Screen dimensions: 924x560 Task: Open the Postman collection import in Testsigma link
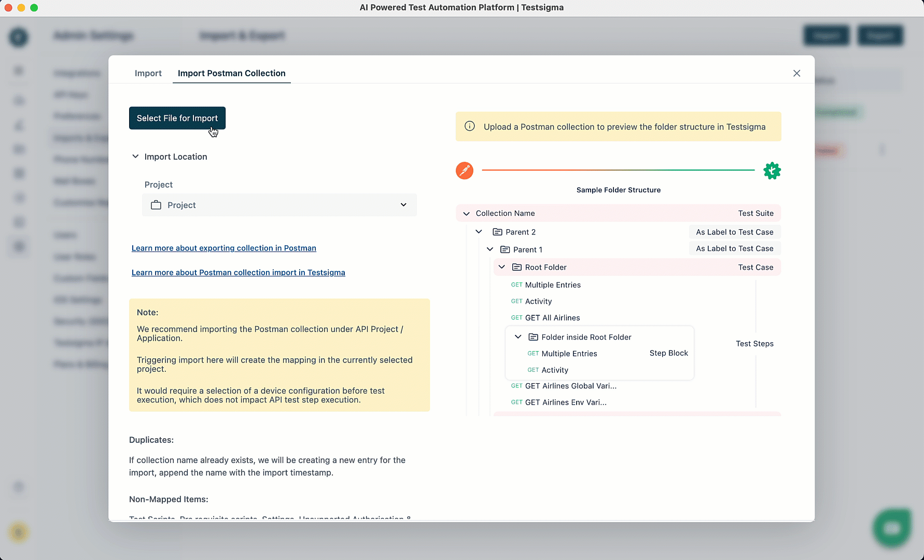[x=238, y=272]
